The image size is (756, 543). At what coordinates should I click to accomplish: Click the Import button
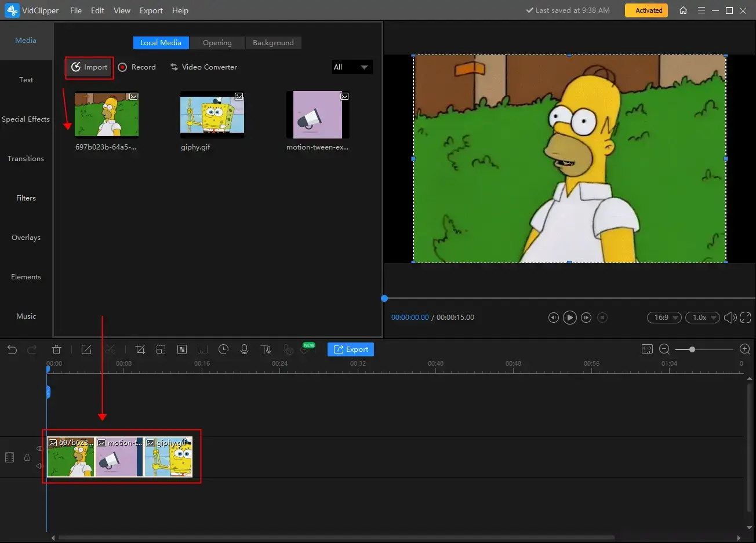[89, 67]
